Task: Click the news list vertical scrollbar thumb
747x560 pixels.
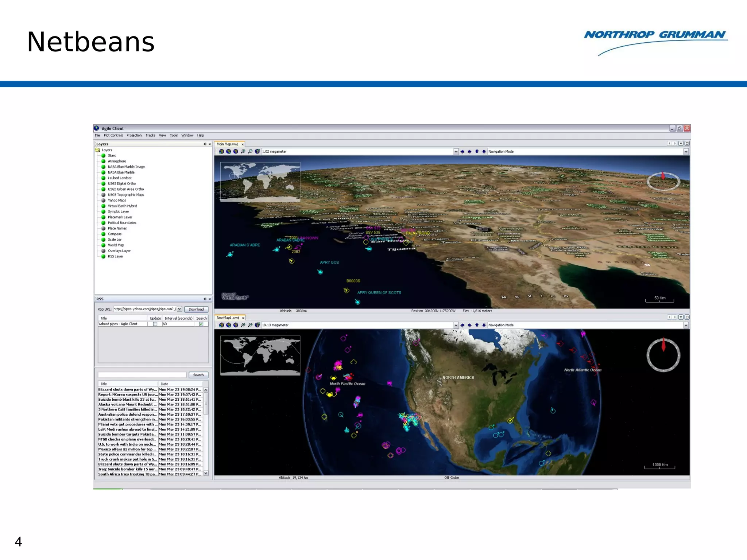Action: [x=206, y=404]
